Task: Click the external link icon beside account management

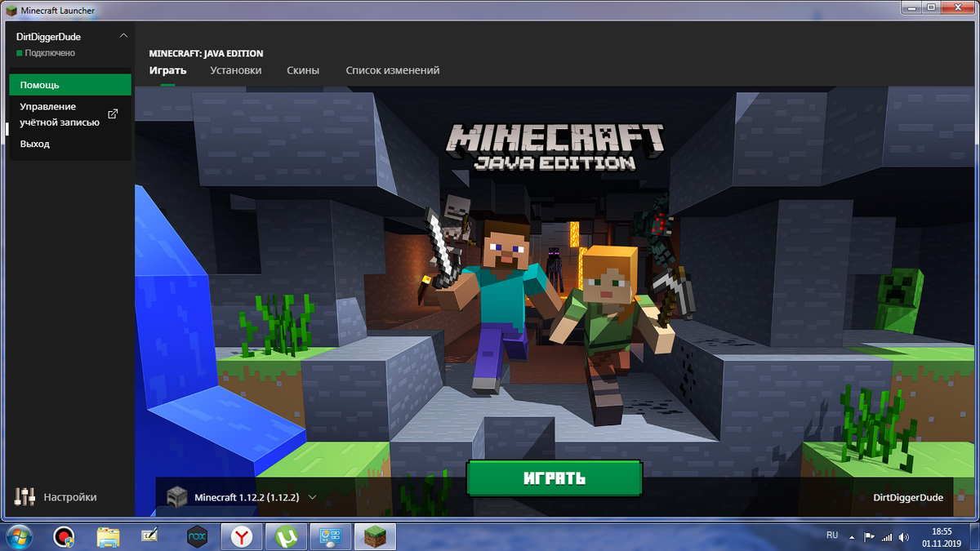Action: (113, 114)
